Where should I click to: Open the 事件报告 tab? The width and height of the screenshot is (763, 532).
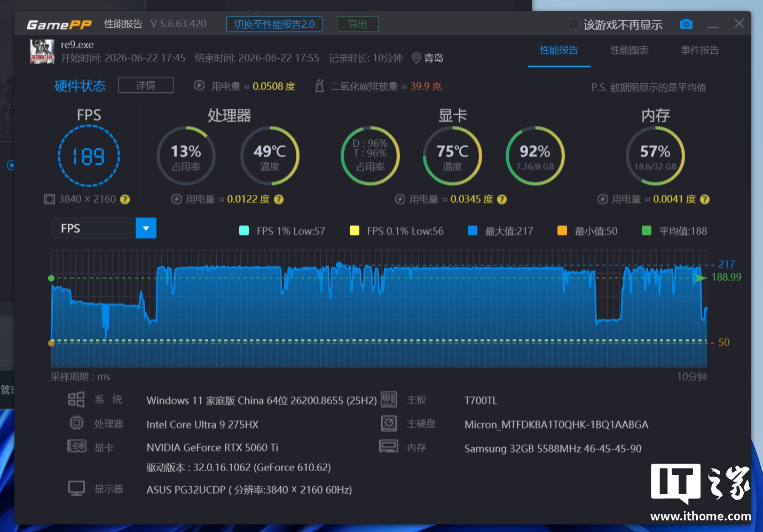tap(700, 50)
